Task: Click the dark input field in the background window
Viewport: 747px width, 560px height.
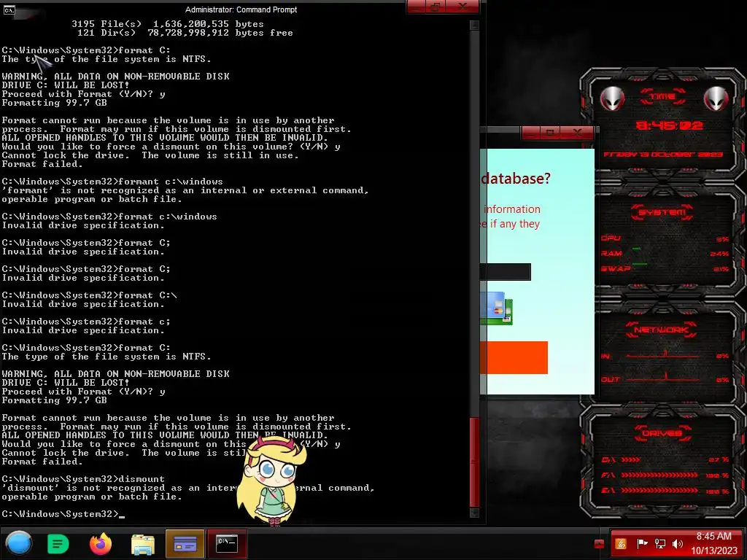Action: click(506, 272)
